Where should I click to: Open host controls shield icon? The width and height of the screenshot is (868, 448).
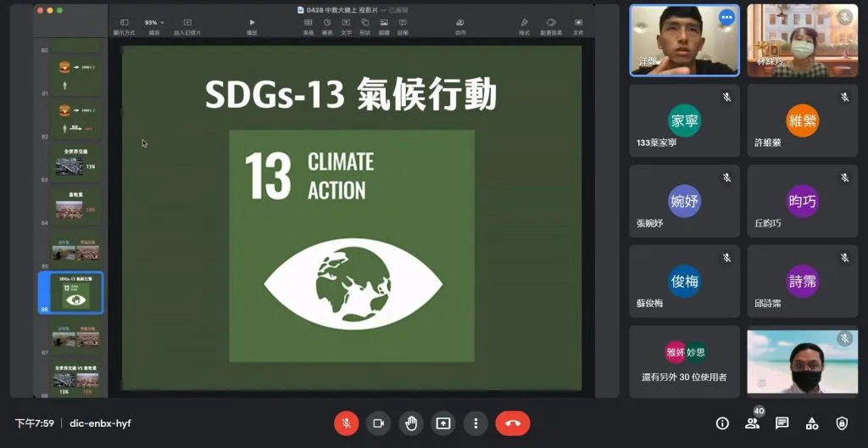point(841,423)
